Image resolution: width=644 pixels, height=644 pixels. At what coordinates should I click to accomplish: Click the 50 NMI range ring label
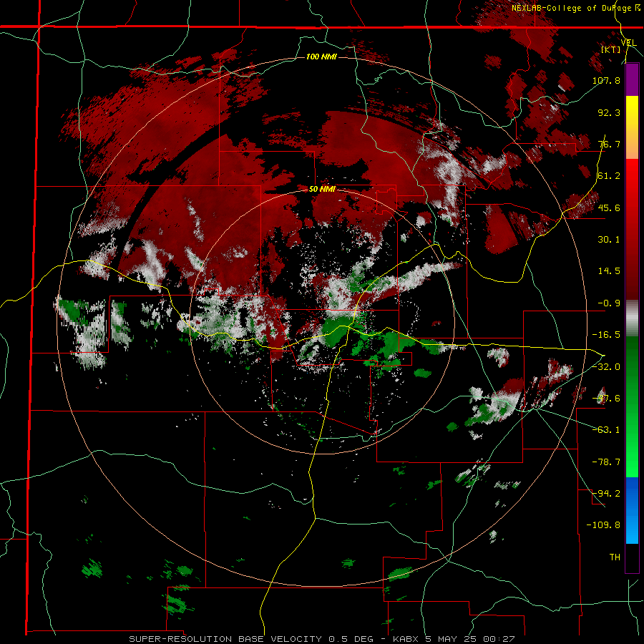pyautogui.click(x=322, y=190)
